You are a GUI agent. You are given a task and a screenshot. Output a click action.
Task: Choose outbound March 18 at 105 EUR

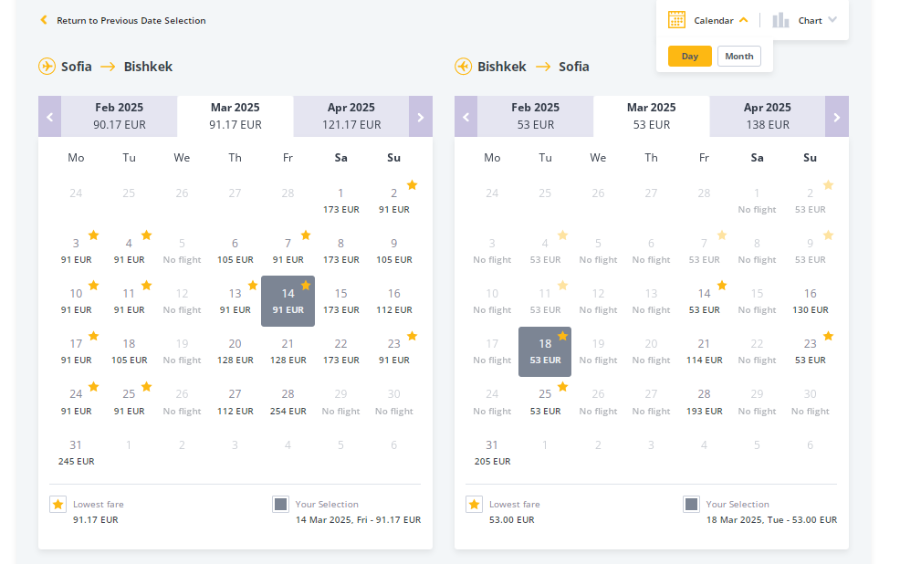tap(129, 351)
